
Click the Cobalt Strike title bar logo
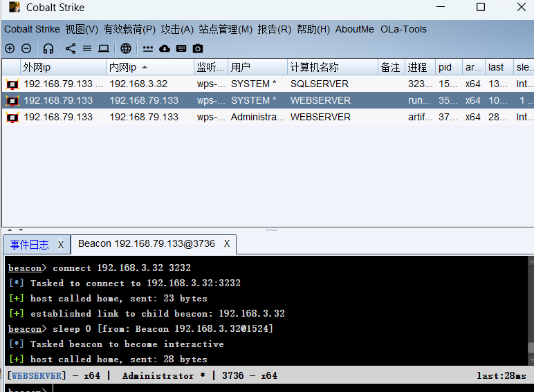click(x=15, y=7)
